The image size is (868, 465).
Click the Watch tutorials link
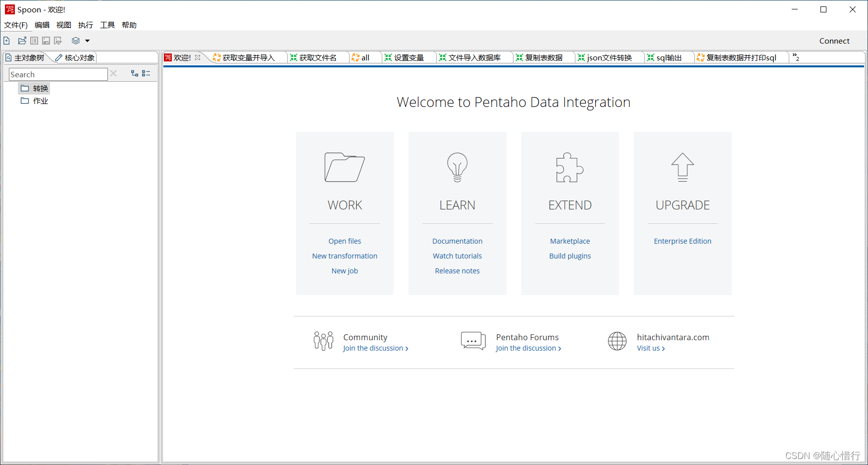point(458,256)
